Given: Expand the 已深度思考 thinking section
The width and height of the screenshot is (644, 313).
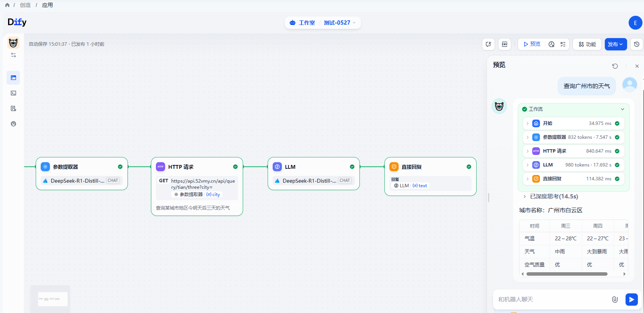Looking at the screenshot, I should (x=525, y=196).
